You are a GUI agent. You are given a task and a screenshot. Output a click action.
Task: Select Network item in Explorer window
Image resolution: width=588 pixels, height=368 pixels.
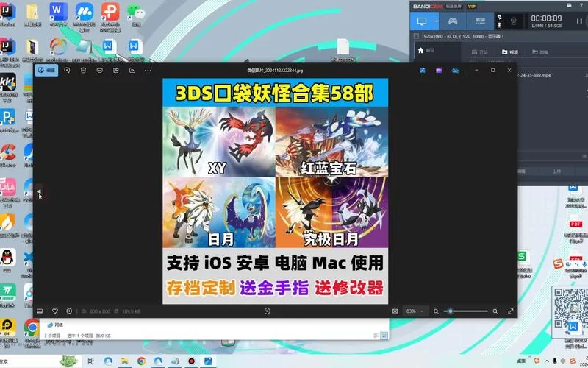(55, 325)
